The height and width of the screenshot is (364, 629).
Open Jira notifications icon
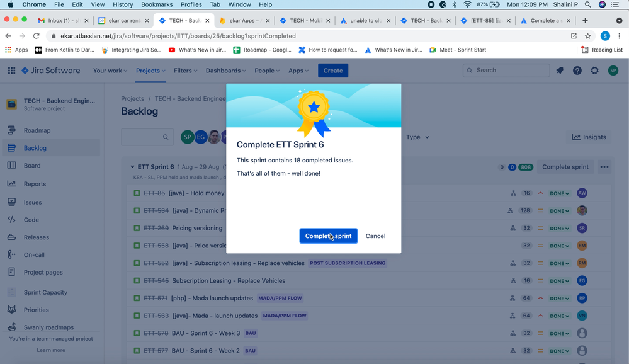click(x=560, y=71)
